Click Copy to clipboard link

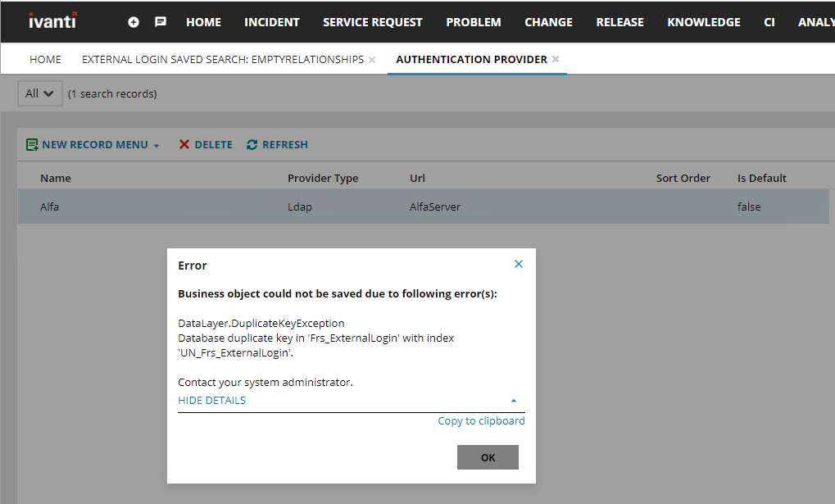click(481, 421)
